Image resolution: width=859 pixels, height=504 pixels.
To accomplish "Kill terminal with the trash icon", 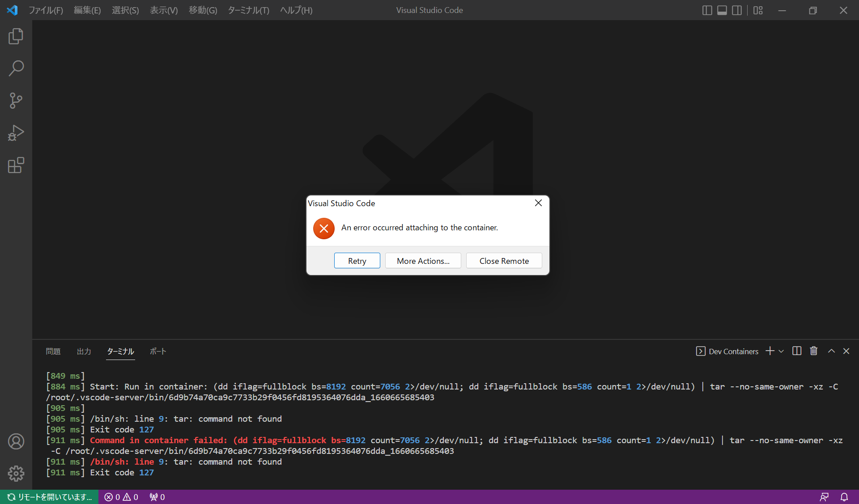I will pos(814,351).
